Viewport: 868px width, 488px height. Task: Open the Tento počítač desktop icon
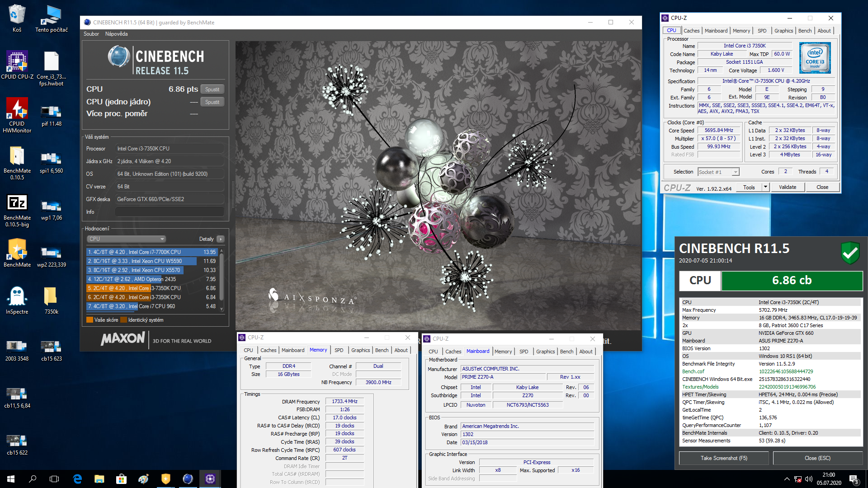(x=52, y=18)
